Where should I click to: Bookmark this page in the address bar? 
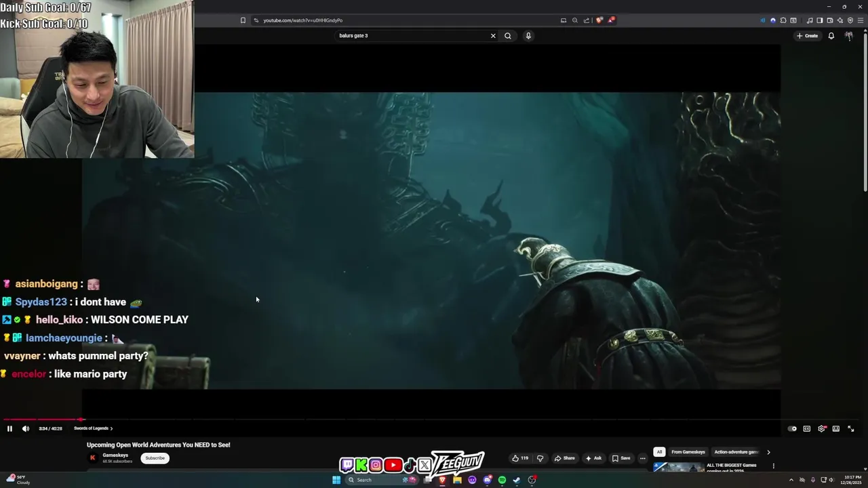point(243,20)
